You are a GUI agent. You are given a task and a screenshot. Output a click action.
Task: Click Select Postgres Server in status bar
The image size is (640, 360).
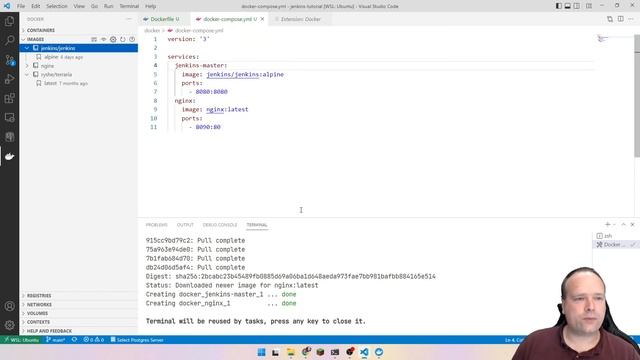pyautogui.click(x=137, y=340)
